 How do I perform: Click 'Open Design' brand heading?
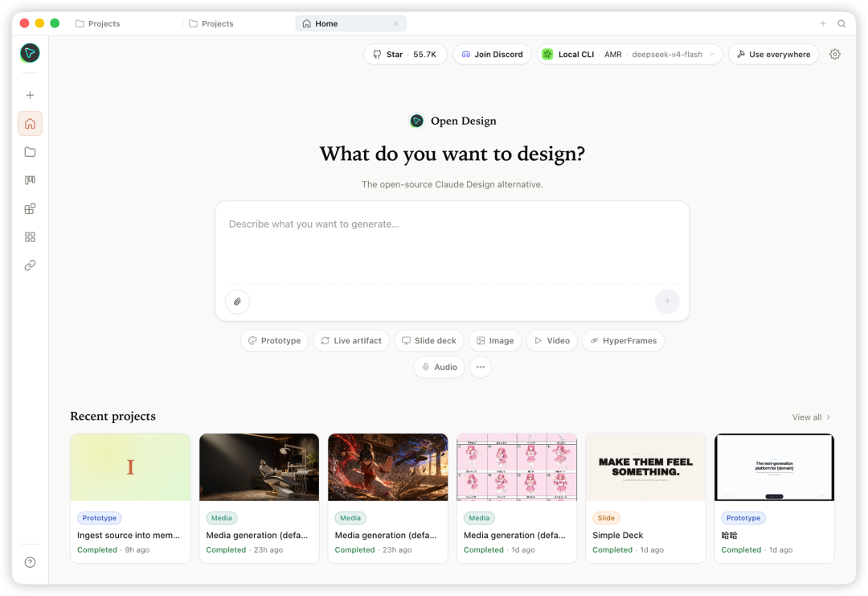click(x=464, y=121)
